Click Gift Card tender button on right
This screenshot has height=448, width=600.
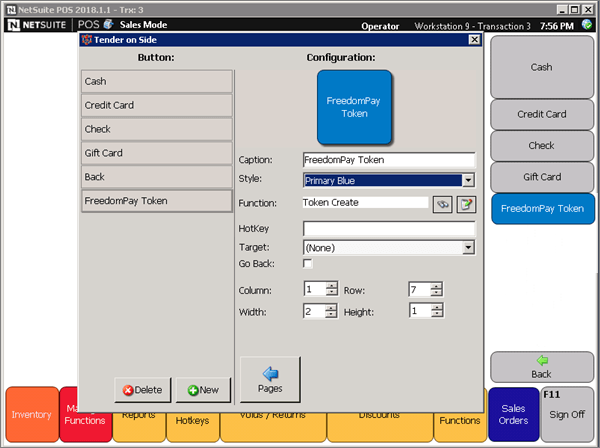coord(542,177)
